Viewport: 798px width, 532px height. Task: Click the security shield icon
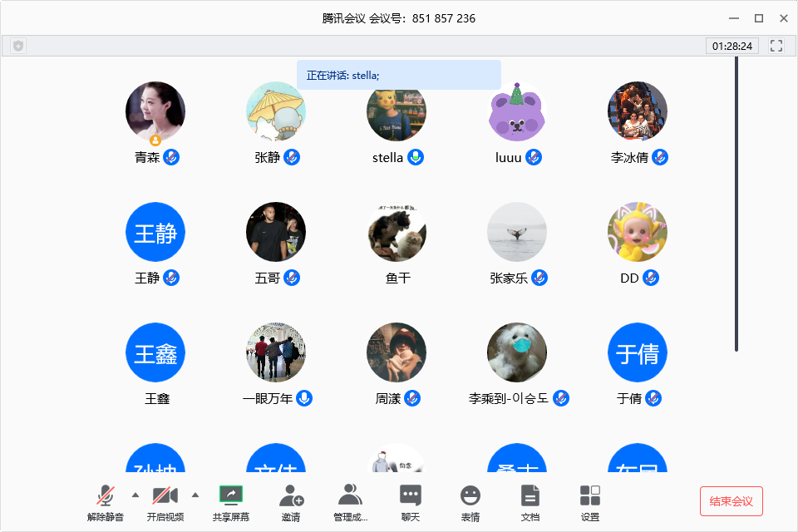(18, 46)
